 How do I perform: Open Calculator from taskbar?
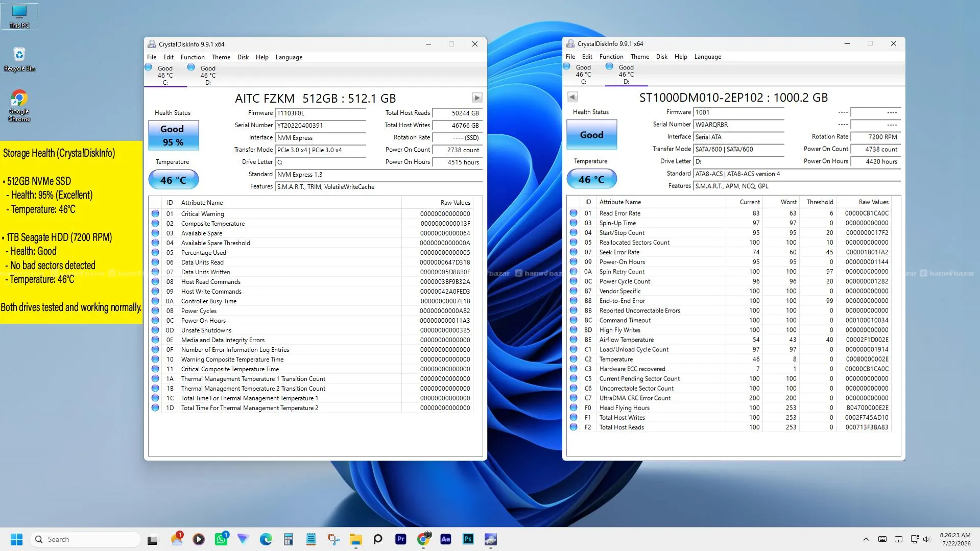(x=289, y=539)
